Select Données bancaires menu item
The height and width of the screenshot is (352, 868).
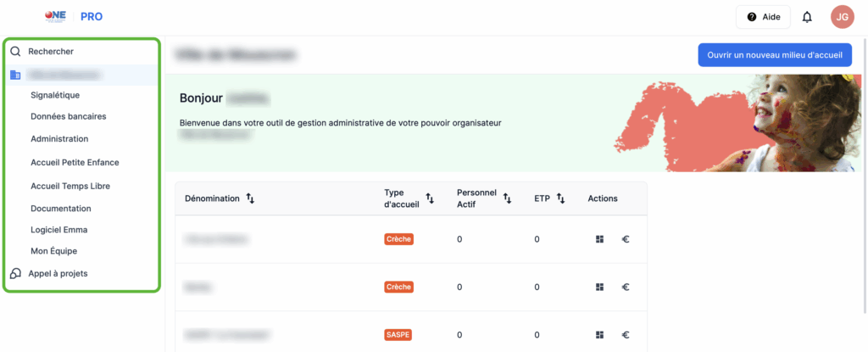click(68, 116)
